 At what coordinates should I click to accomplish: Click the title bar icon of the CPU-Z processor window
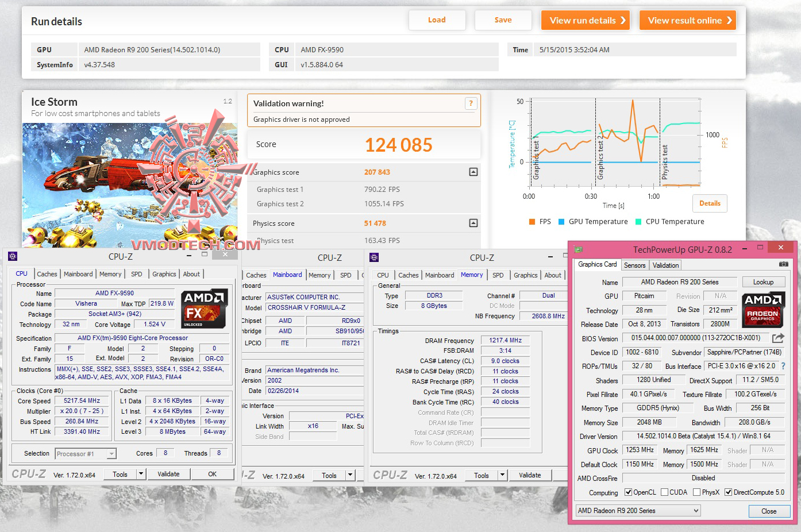coord(13,256)
